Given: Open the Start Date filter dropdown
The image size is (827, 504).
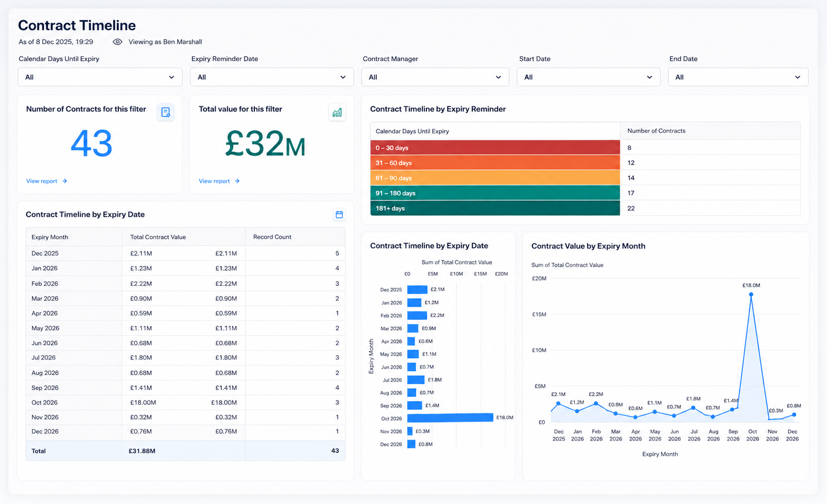Looking at the screenshot, I should tap(589, 77).
